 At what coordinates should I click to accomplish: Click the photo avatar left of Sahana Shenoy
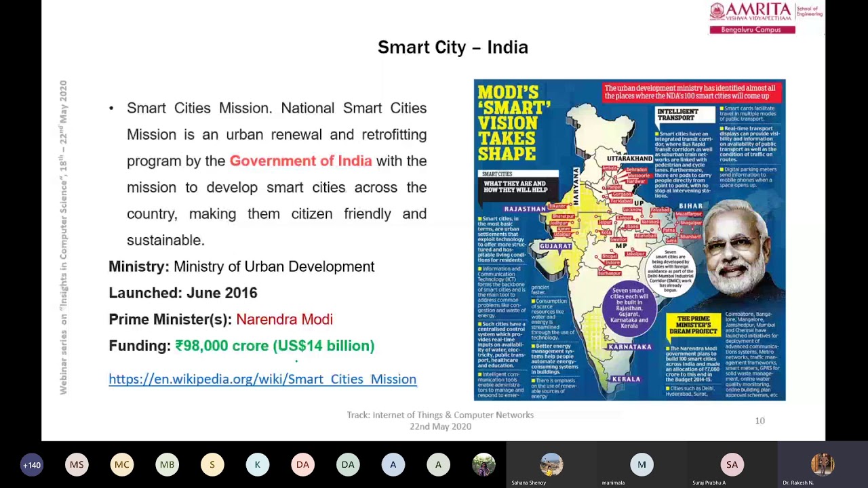pos(484,465)
